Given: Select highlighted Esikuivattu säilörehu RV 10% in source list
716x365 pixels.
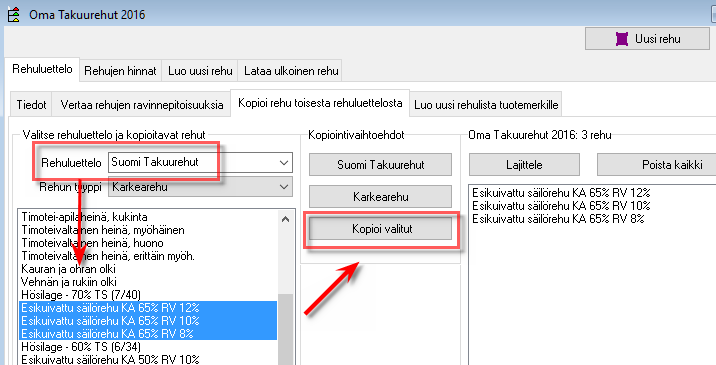Looking at the screenshot, I should pyautogui.click(x=148, y=321).
